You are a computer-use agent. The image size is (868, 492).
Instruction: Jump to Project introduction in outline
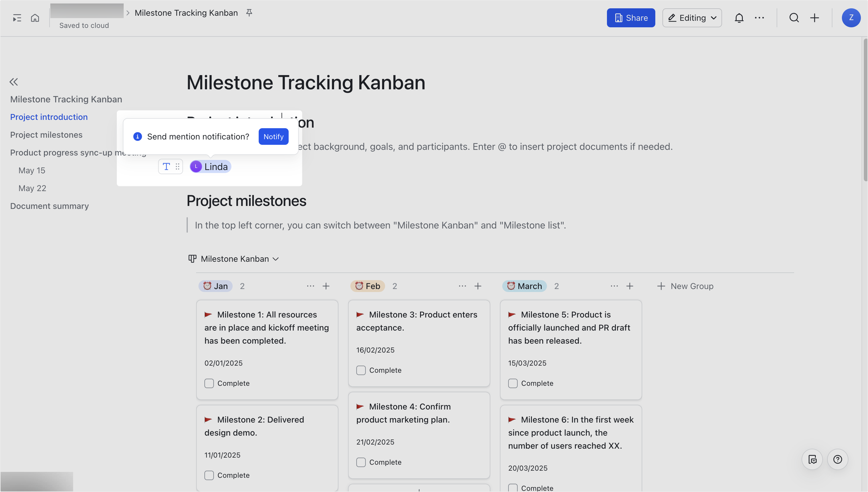pos(49,117)
